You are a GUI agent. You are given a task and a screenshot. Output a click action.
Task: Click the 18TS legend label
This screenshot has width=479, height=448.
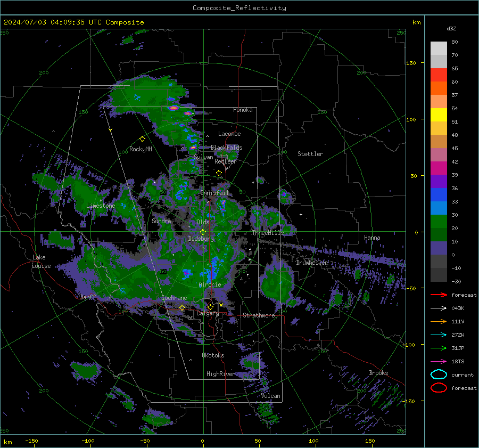(458, 362)
